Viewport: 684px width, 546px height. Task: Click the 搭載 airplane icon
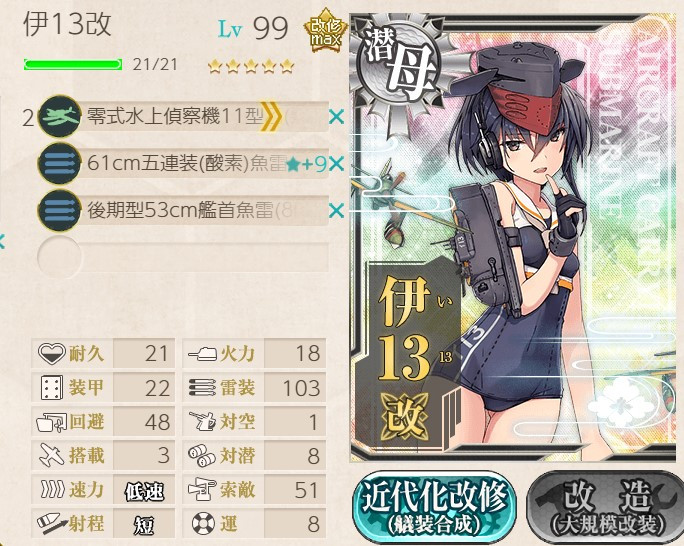(x=52, y=455)
